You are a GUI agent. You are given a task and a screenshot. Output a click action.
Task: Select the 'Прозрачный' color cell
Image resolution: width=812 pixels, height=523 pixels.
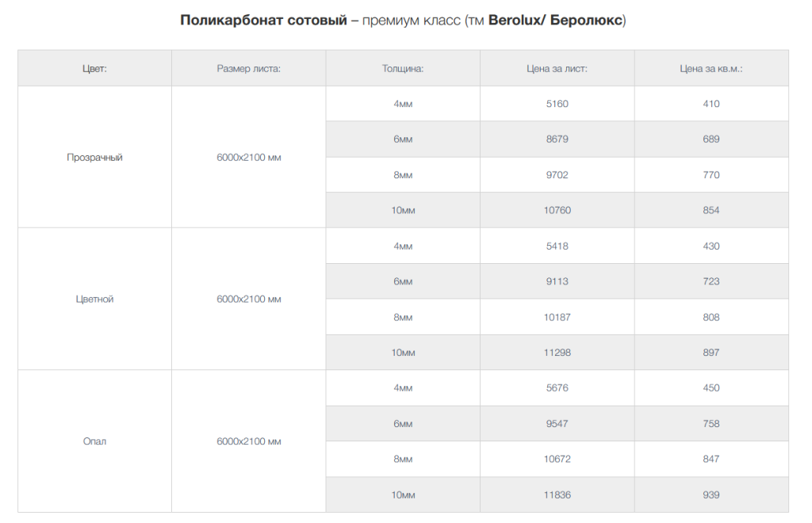pyautogui.click(x=94, y=157)
